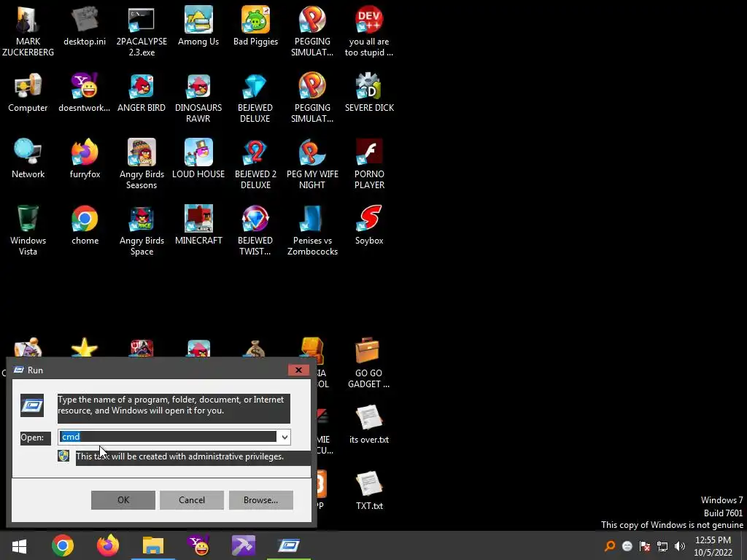Screen dimensions: 747x560
Task: Expand the Open field dropdown arrow
Action: click(x=285, y=437)
